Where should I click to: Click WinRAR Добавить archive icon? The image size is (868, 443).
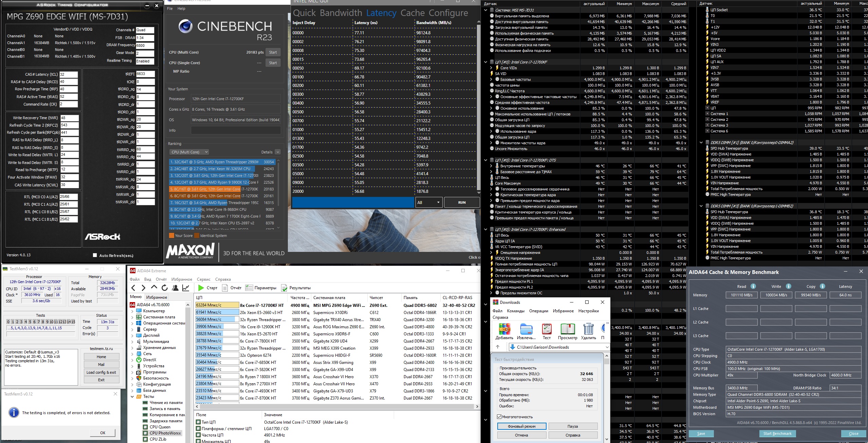click(504, 329)
